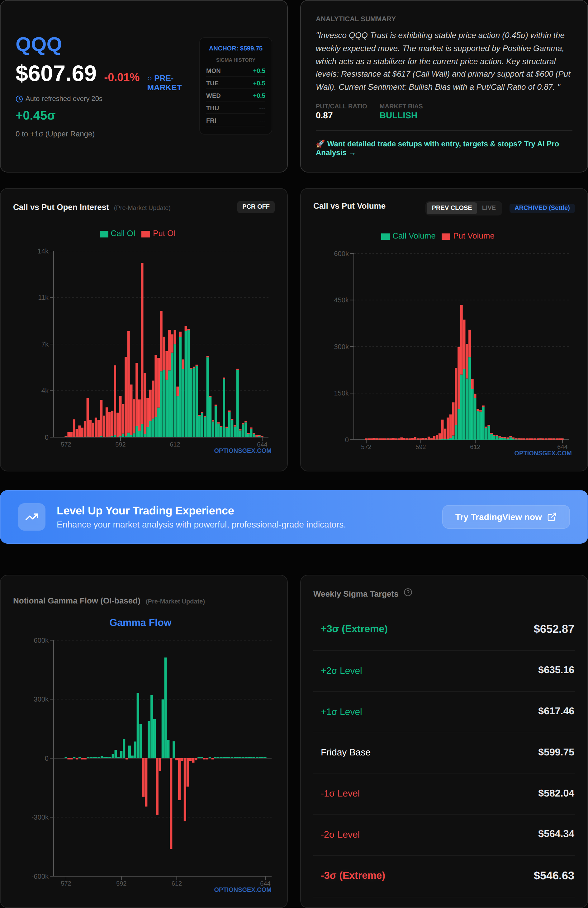Click the QQQ ticker symbol heading
The height and width of the screenshot is (908, 588).
pos(39,45)
